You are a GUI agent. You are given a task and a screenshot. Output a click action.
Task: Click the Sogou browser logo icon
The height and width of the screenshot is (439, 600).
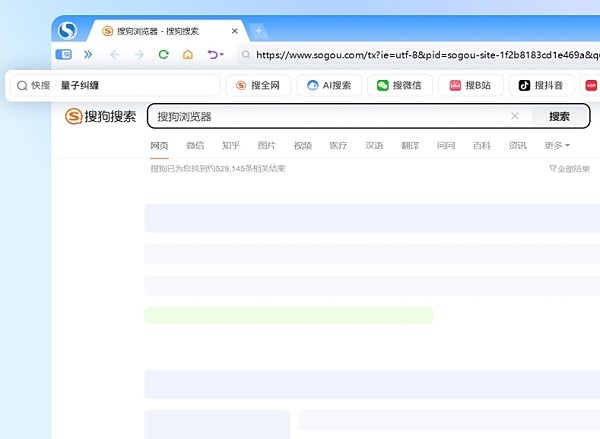[67, 31]
